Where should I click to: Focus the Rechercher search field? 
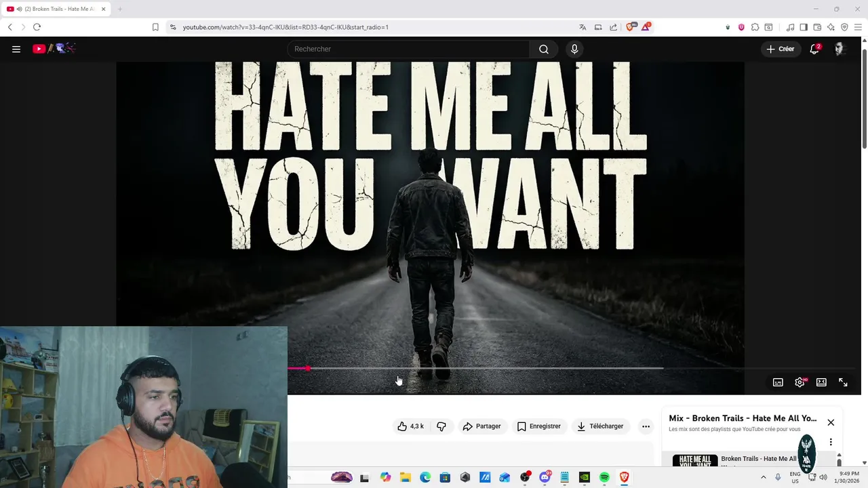[x=409, y=49]
